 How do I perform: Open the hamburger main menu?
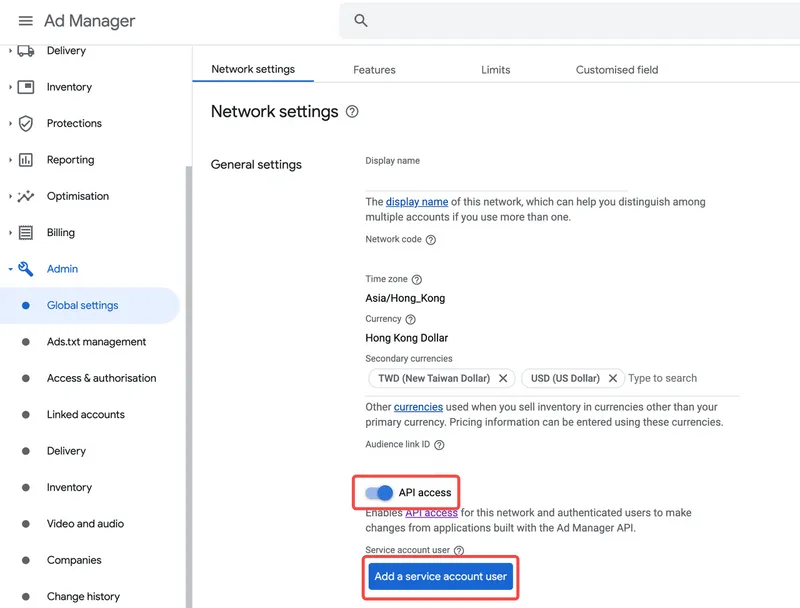pyautogui.click(x=25, y=21)
